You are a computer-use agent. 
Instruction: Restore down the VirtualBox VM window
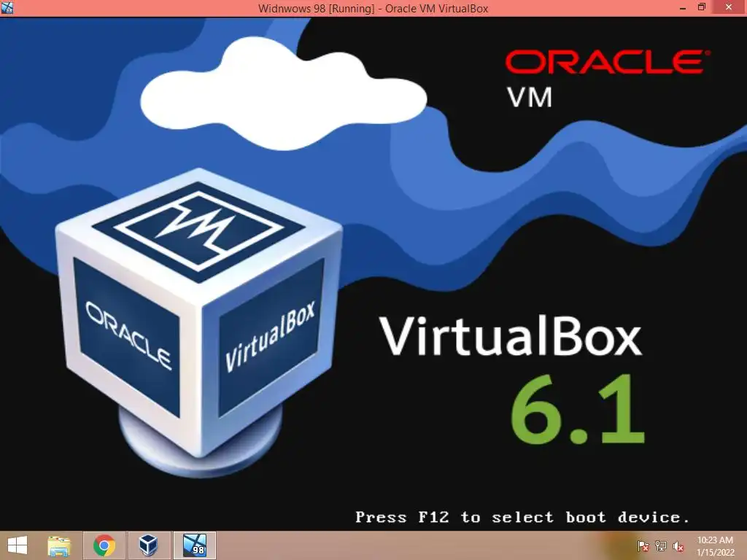702,7
